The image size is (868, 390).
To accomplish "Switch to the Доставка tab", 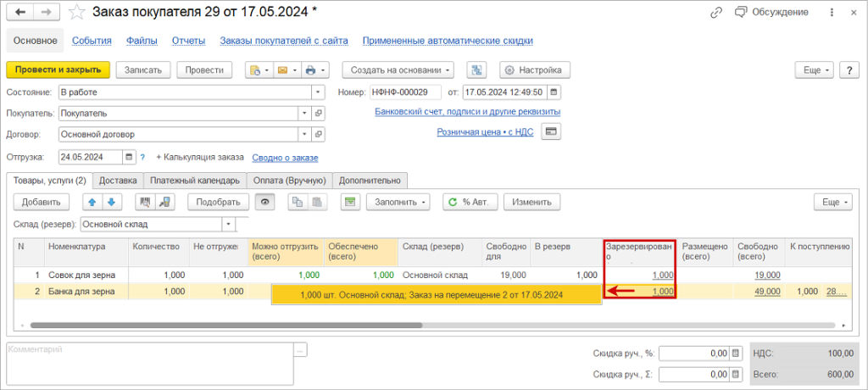I will 118,180.
